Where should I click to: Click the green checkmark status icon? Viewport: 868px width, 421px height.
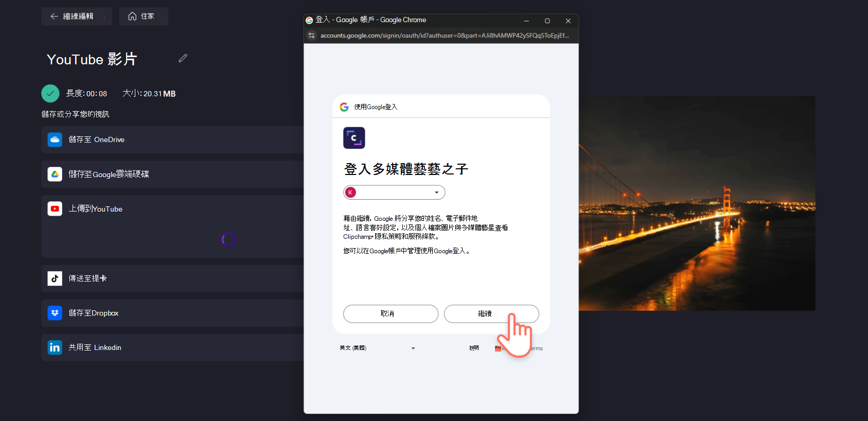(50, 93)
